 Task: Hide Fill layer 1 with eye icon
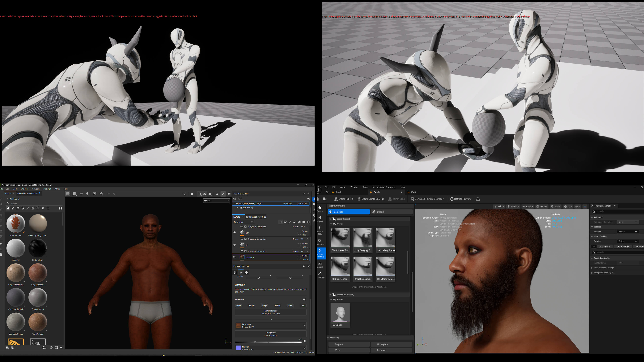pyautogui.click(x=234, y=257)
